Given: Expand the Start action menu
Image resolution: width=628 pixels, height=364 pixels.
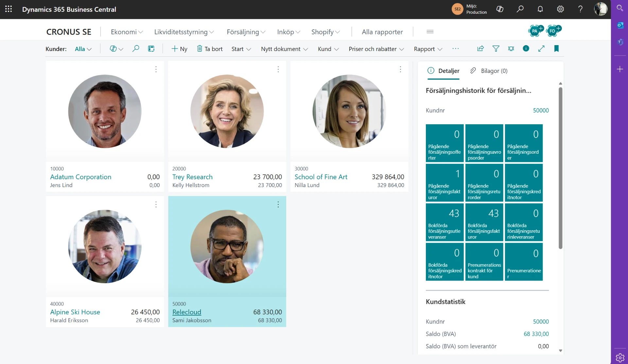Looking at the screenshot, I should [x=241, y=49].
